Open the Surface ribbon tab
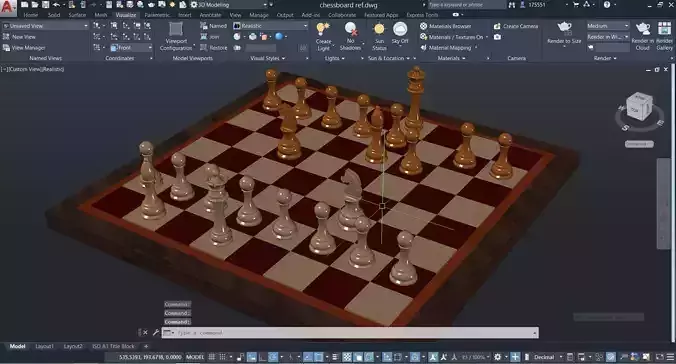Viewport: 676px width, 364px height. point(77,15)
